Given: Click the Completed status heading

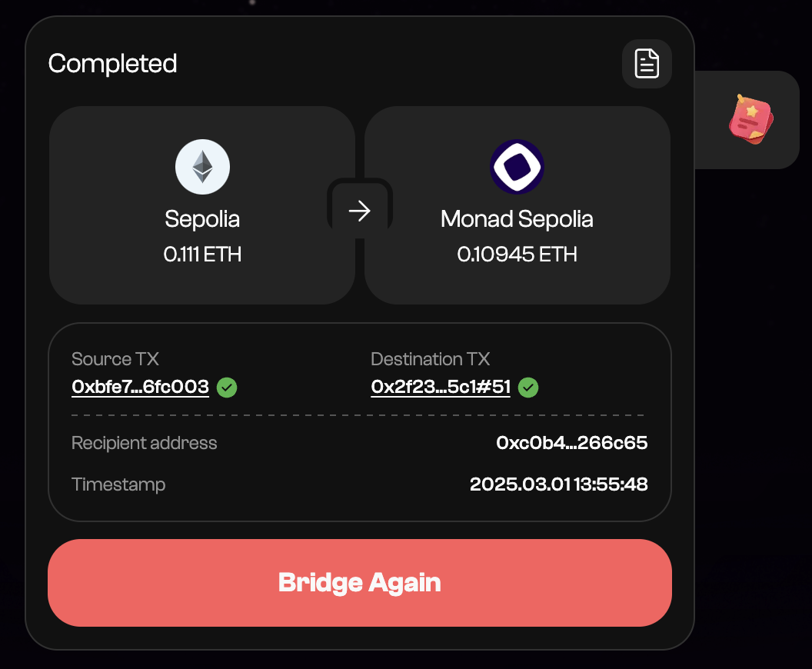Looking at the screenshot, I should click(112, 63).
